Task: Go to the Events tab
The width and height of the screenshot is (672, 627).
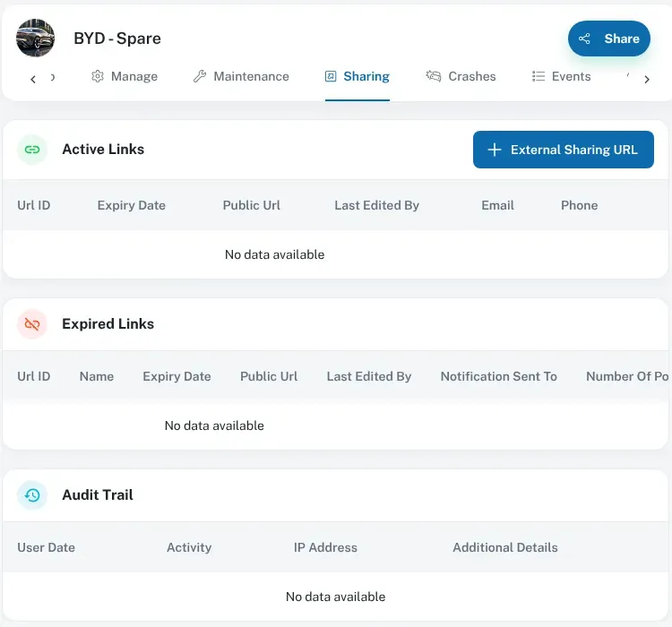Action: (561, 76)
